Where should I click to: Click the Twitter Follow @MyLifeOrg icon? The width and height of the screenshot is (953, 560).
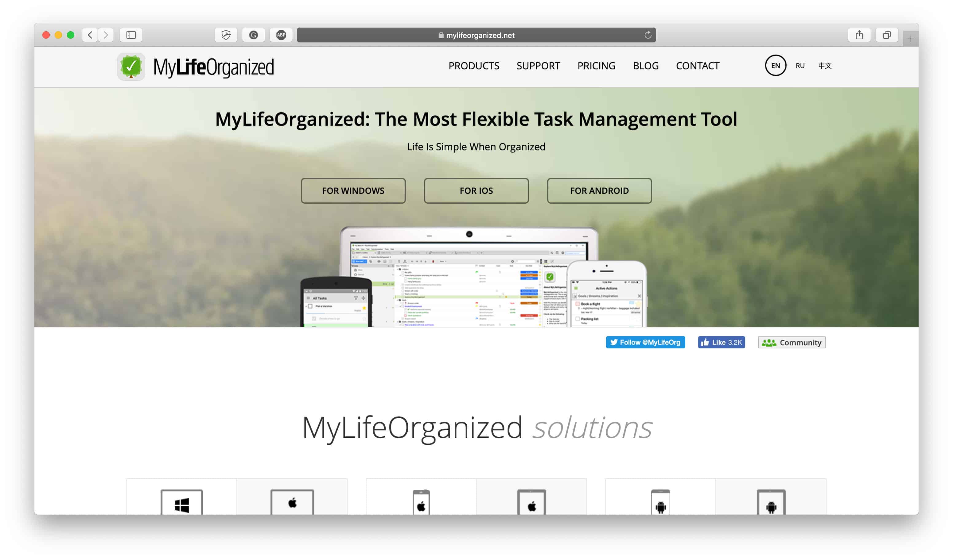coord(645,342)
